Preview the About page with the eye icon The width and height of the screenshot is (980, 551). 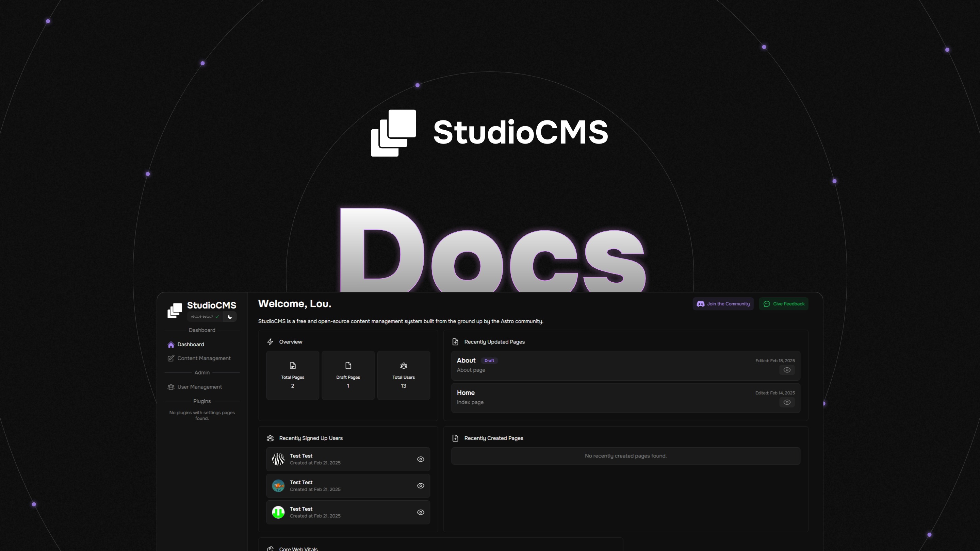(x=787, y=370)
